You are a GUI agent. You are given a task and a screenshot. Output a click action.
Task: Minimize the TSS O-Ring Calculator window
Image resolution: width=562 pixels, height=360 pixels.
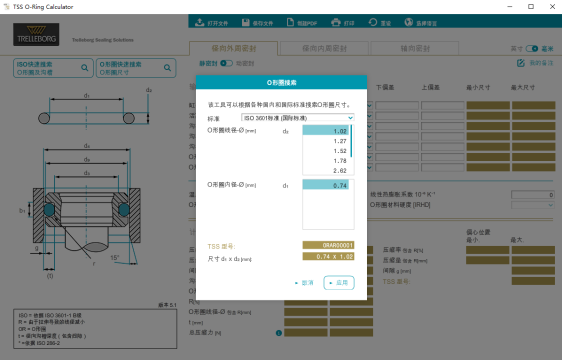pos(510,6)
